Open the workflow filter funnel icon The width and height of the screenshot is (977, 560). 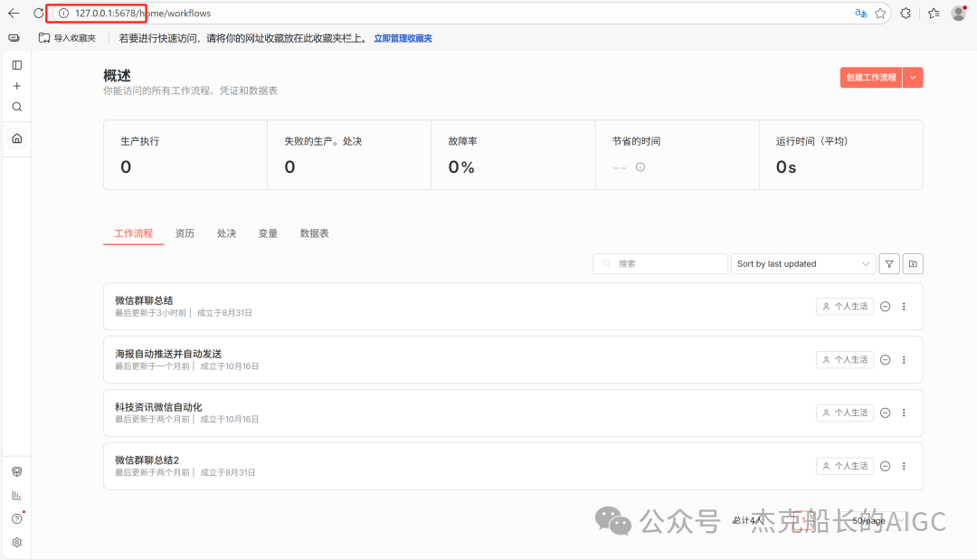click(x=889, y=264)
